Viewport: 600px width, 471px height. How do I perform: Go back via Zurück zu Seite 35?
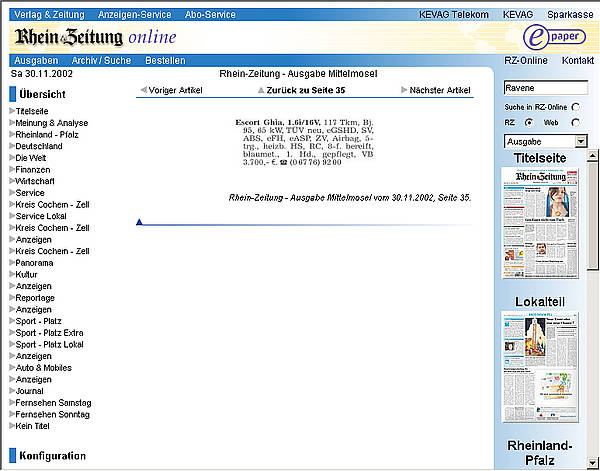tap(306, 90)
